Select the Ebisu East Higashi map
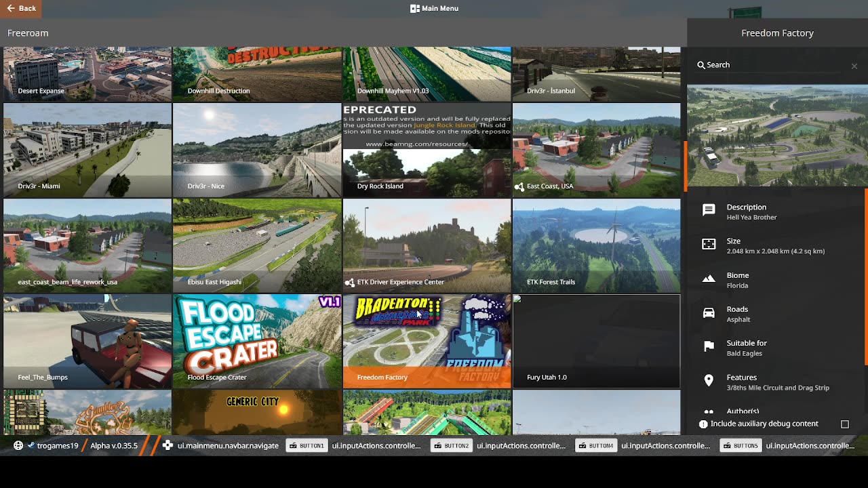The image size is (868, 488). pos(257,245)
